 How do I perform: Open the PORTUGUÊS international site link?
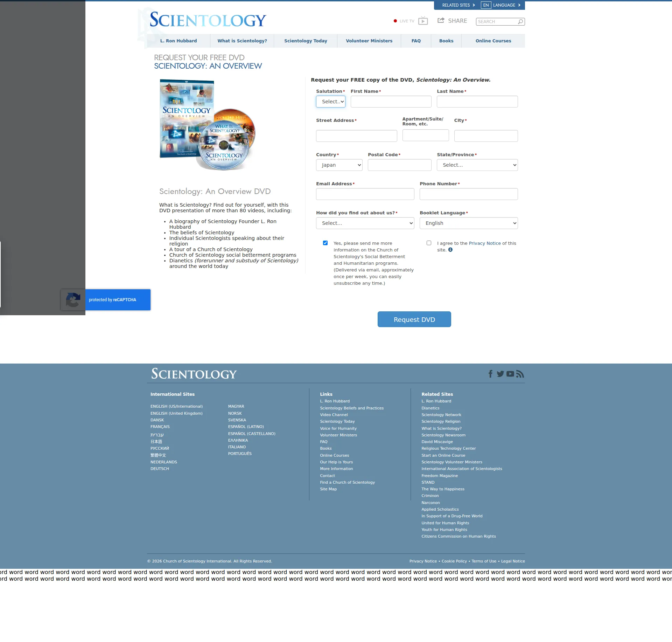coord(240,454)
